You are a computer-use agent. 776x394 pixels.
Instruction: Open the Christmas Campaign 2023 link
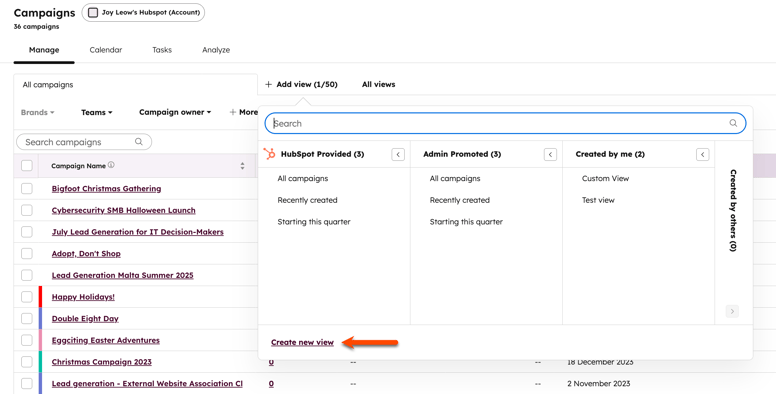101,362
